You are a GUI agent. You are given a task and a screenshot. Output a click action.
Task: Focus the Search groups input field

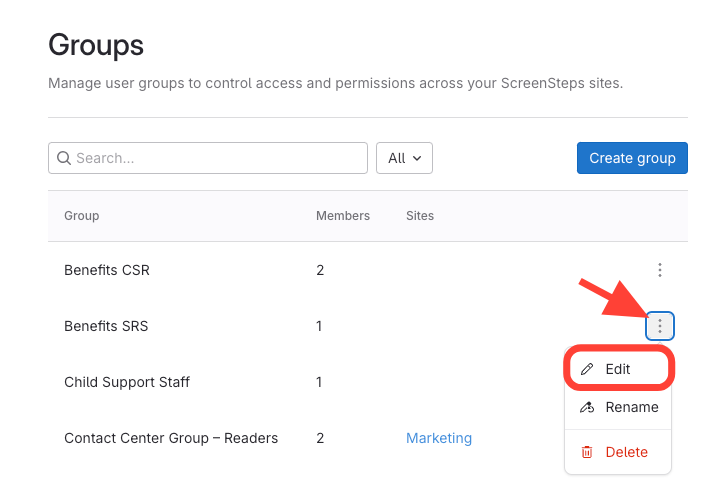pyautogui.click(x=220, y=158)
